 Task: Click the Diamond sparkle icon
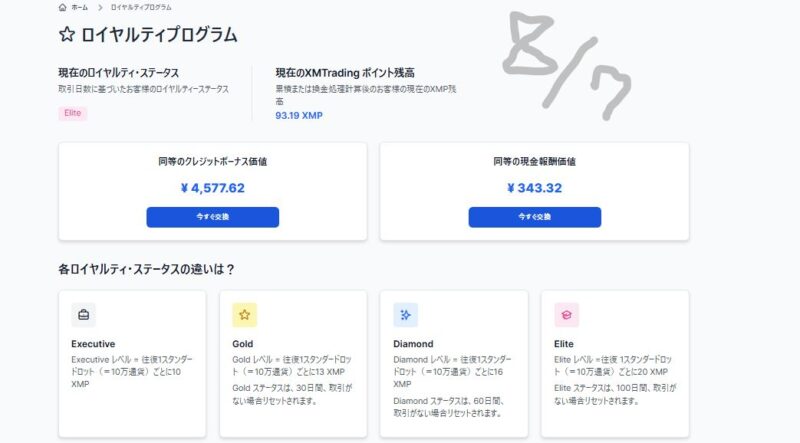(x=406, y=315)
